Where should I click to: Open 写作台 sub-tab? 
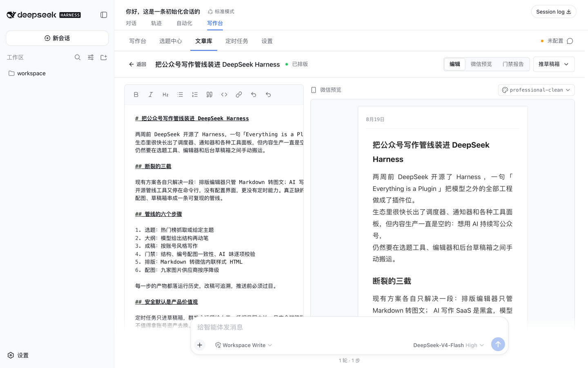pos(138,41)
